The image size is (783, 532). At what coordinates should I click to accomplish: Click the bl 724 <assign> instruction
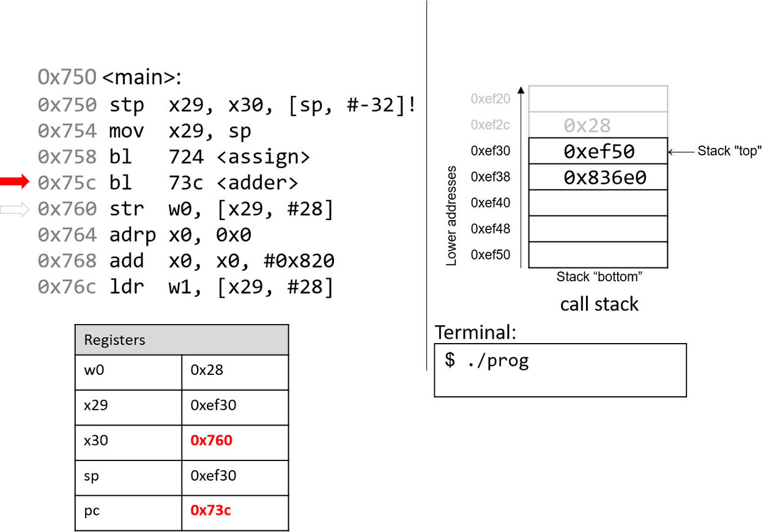[209, 157]
